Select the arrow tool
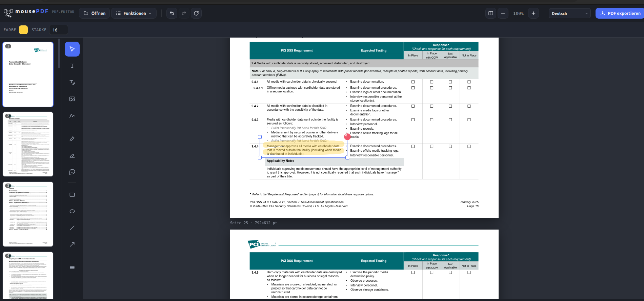 72,244
